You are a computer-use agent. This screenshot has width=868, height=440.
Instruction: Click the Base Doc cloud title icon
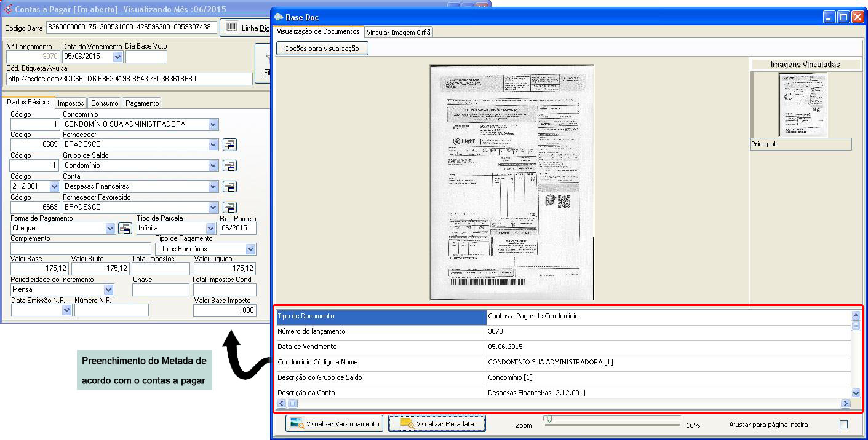pos(279,17)
